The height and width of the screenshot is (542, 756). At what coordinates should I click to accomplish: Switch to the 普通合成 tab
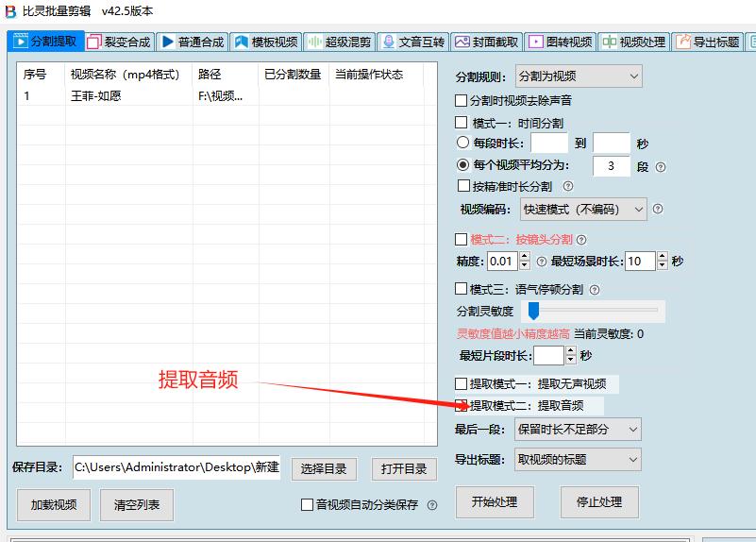point(193,42)
